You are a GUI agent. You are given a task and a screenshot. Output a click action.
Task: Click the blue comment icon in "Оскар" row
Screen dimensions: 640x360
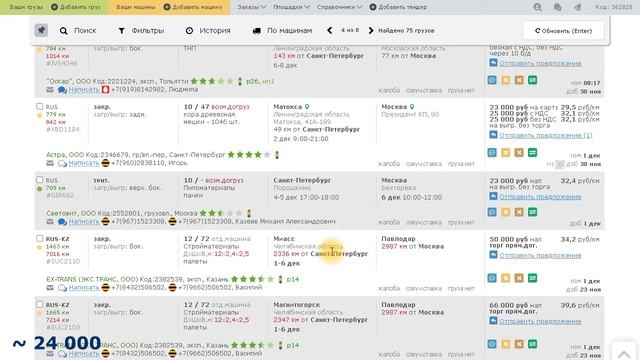(492, 80)
